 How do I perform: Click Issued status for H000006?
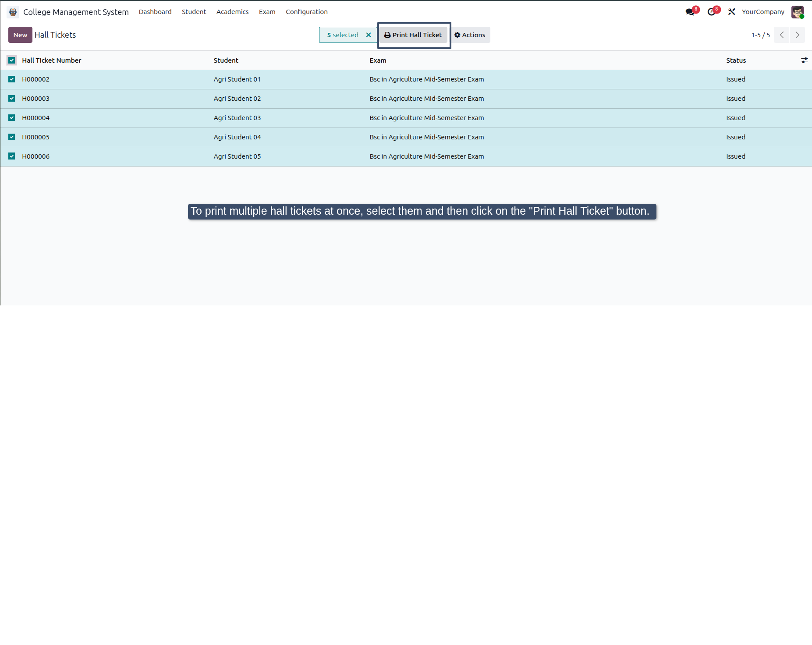pos(736,156)
